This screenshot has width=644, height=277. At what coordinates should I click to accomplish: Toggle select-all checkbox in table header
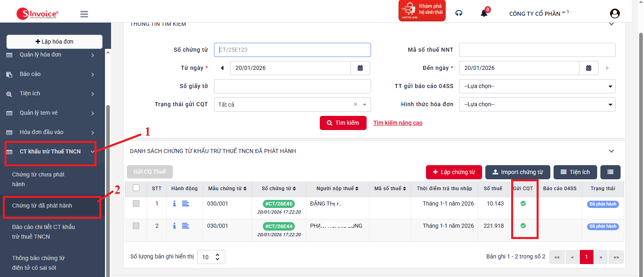coord(136,188)
